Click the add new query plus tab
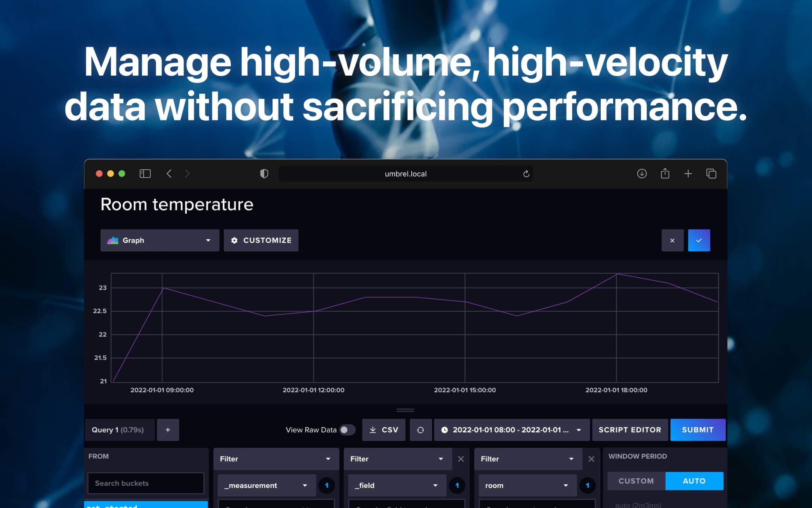 (x=167, y=430)
